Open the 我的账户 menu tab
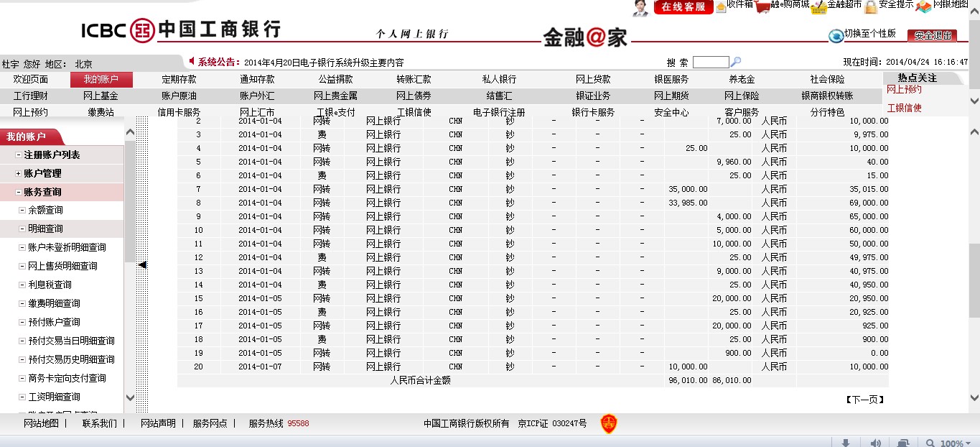Image resolution: width=980 pixels, height=447 pixels. [101, 80]
